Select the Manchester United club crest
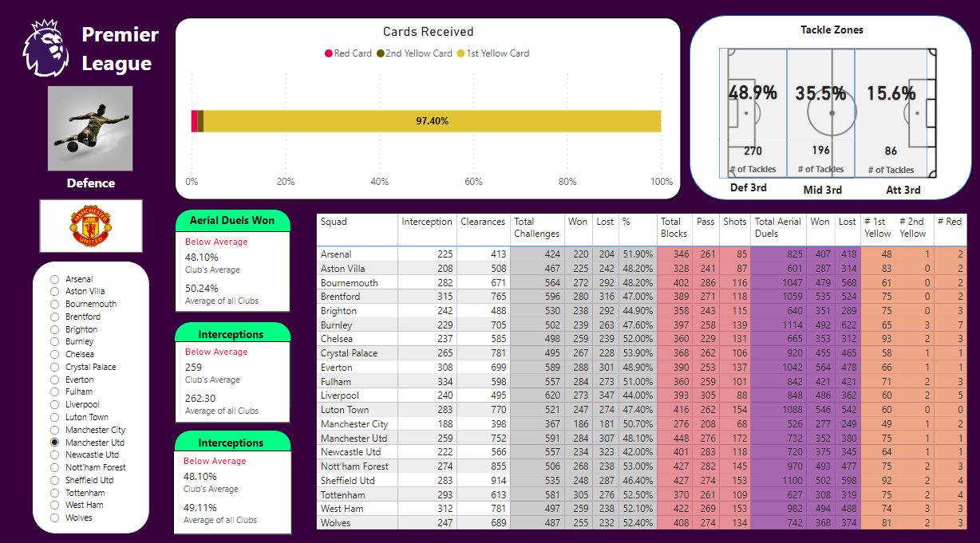980x543 pixels. 90,226
